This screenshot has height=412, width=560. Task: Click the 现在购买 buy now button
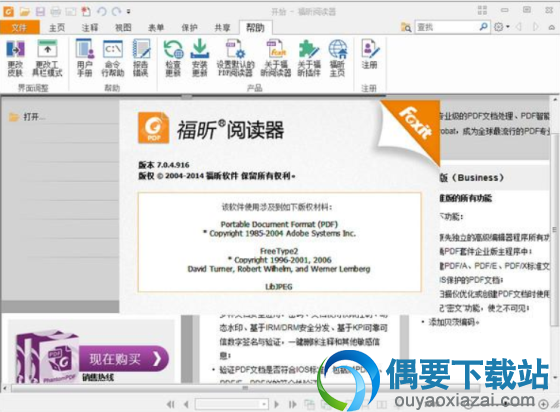click(124, 359)
